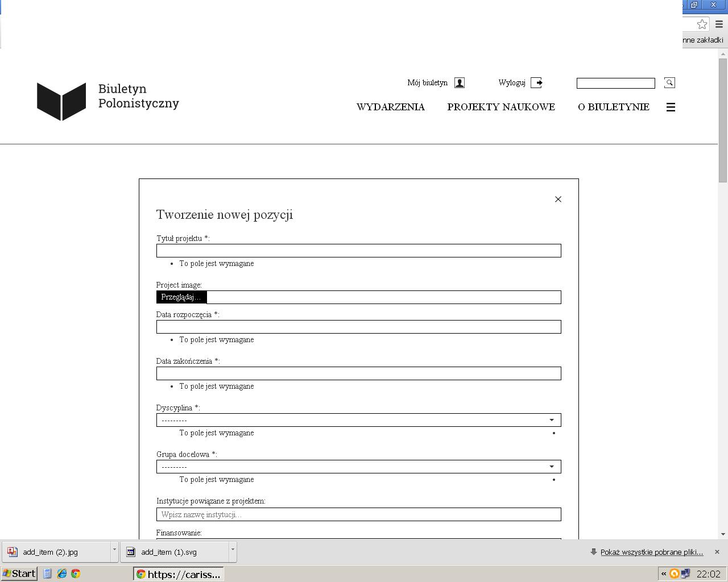Click the Tytuł projektu input field
This screenshot has height=582, width=728.
point(358,251)
